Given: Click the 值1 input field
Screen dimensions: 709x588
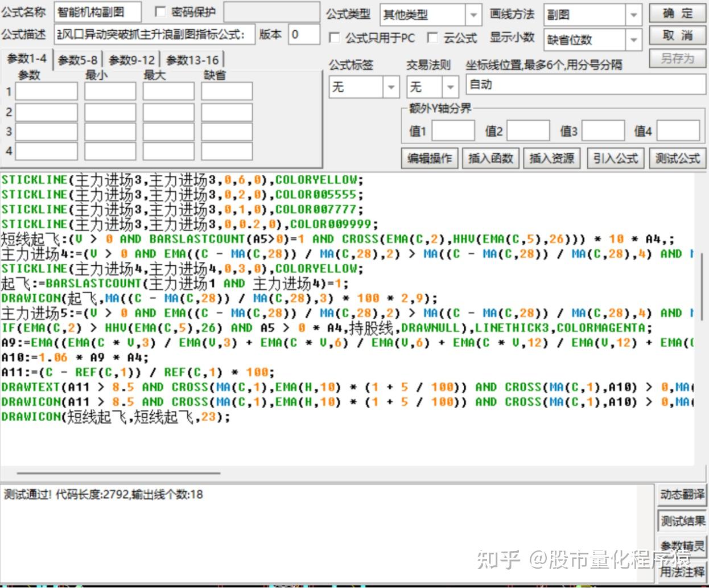Looking at the screenshot, I should point(453,130).
